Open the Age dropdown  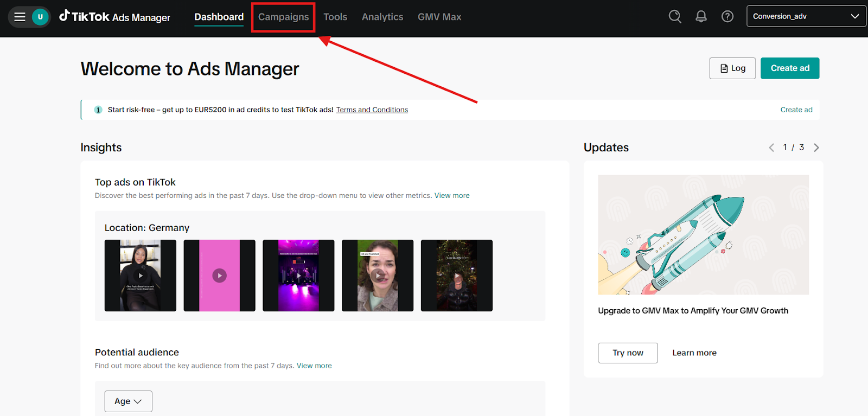tap(128, 401)
